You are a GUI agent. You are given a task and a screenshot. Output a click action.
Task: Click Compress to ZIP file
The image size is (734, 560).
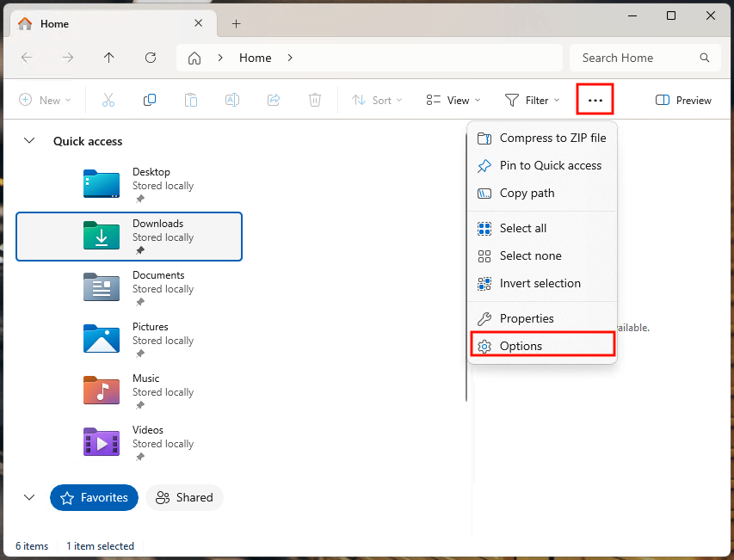(x=552, y=138)
